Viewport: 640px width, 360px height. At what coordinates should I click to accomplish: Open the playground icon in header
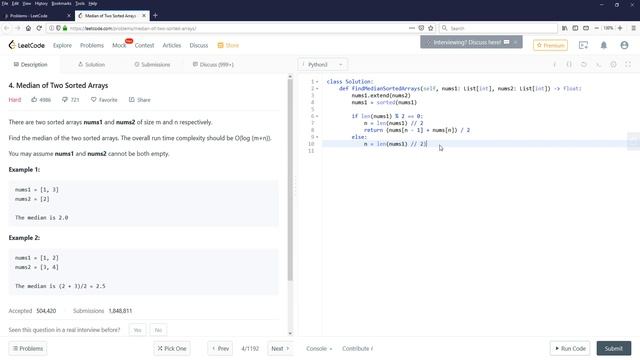coord(583,45)
